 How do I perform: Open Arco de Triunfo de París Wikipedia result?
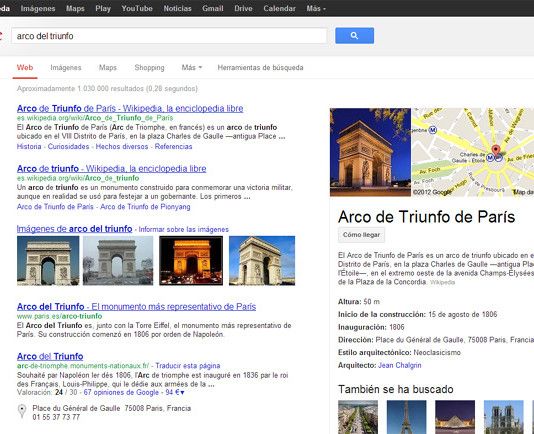coord(130,108)
